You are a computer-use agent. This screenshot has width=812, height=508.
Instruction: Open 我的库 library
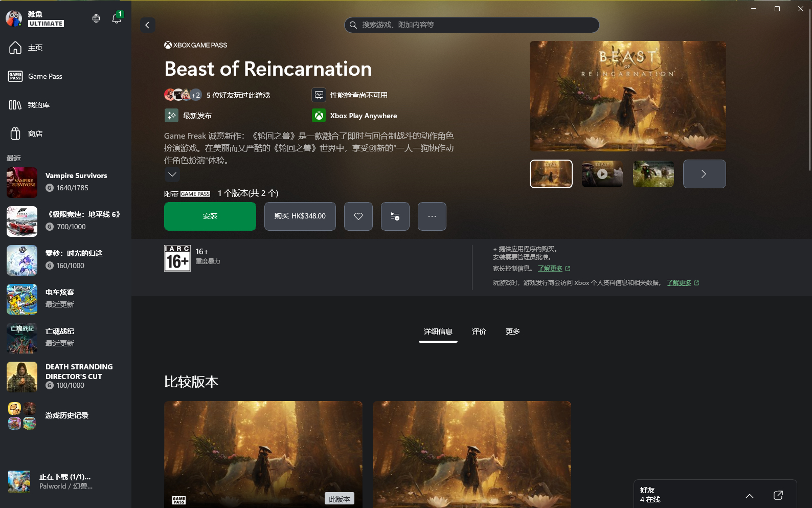pos(65,105)
